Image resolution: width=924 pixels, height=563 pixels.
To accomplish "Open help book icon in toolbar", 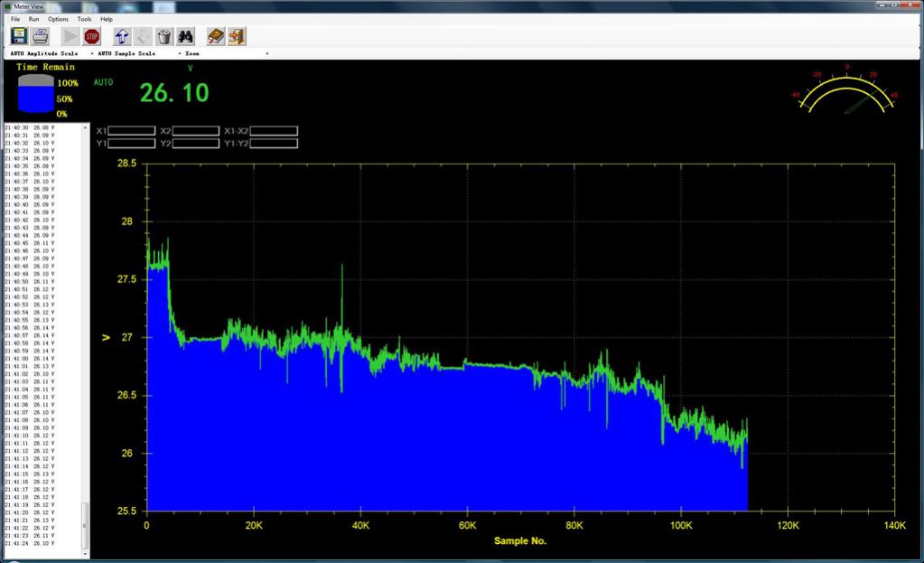I will coord(216,36).
